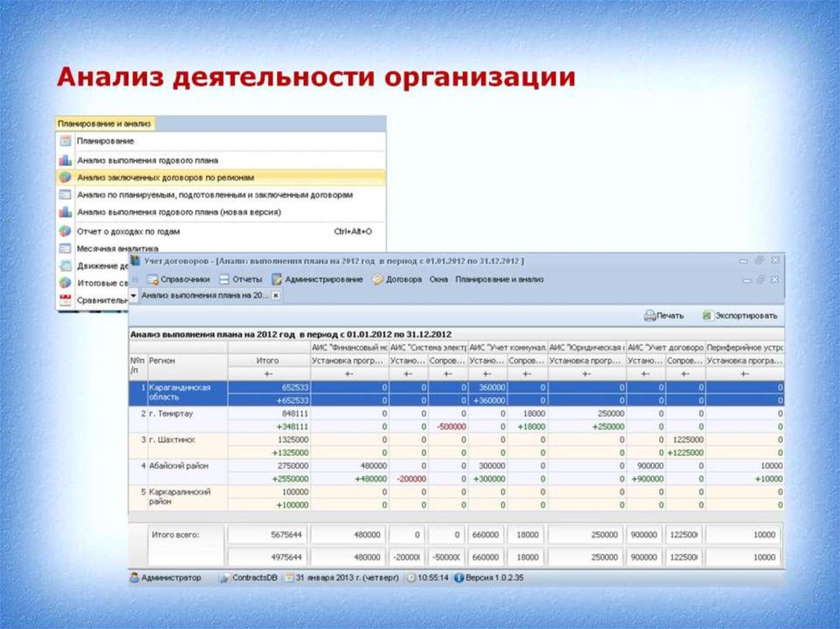Viewport: 840px width, 629px height.
Task: Open the Окна menu
Action: click(438, 280)
